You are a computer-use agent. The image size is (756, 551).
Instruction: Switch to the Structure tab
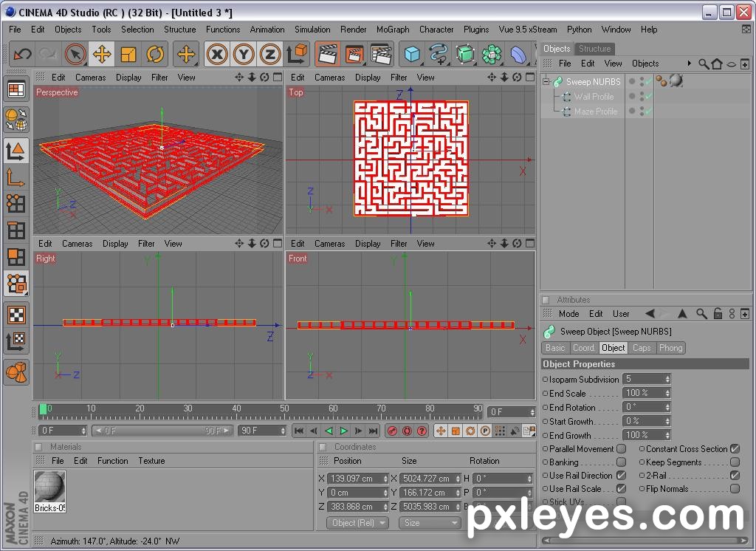coord(594,48)
